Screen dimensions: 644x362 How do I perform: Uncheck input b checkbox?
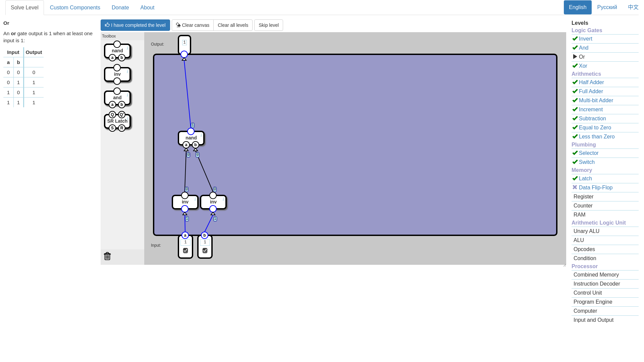point(205,251)
